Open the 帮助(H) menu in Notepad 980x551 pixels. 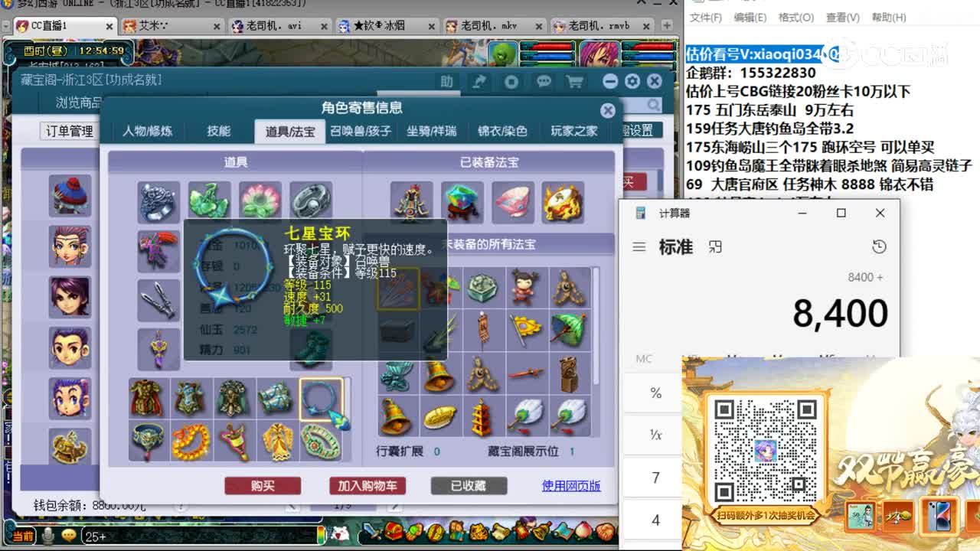[887, 17]
